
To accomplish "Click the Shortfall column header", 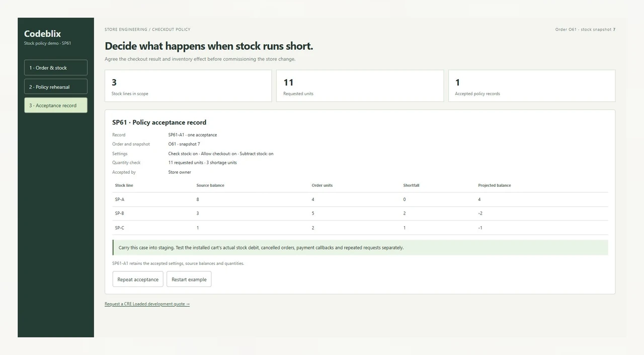I will tap(411, 185).
